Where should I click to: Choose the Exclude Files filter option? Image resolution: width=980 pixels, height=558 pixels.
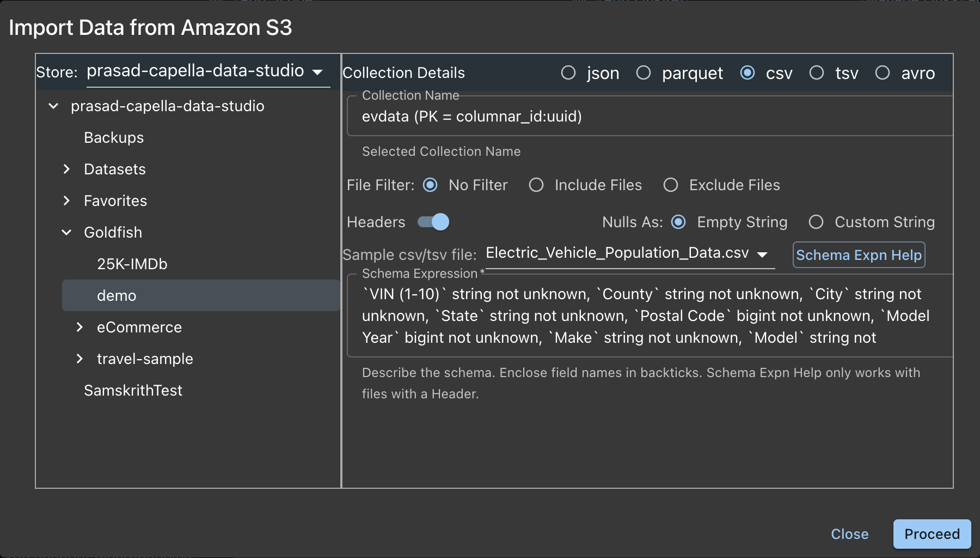pyautogui.click(x=671, y=185)
